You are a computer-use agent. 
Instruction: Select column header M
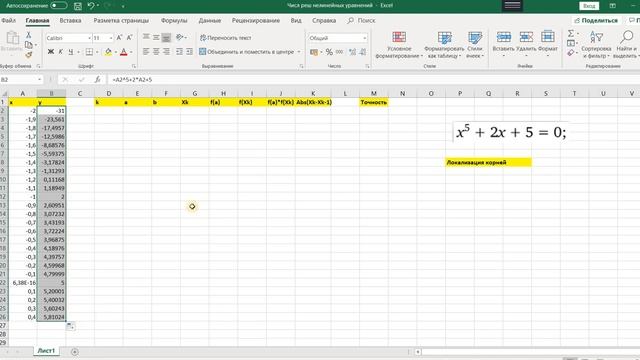tap(373, 93)
